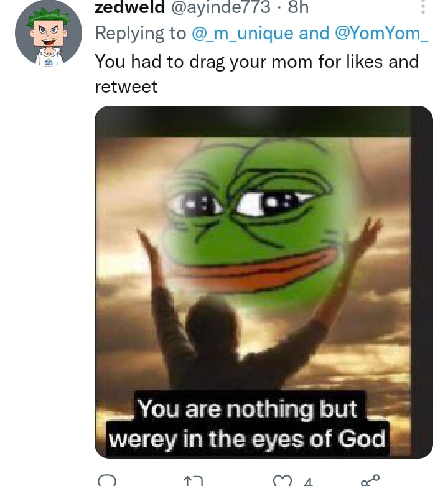This screenshot has height=486, width=448.
Task: Like the tweet with the heart icon
Action: (x=282, y=480)
